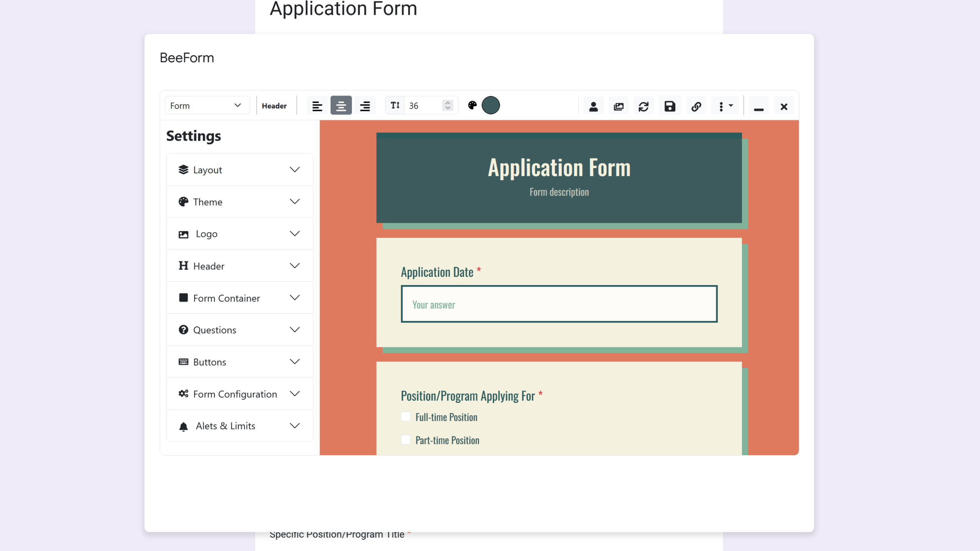Deselect the center alignment toggle
Image resolution: width=980 pixels, height=551 pixels.
click(341, 105)
